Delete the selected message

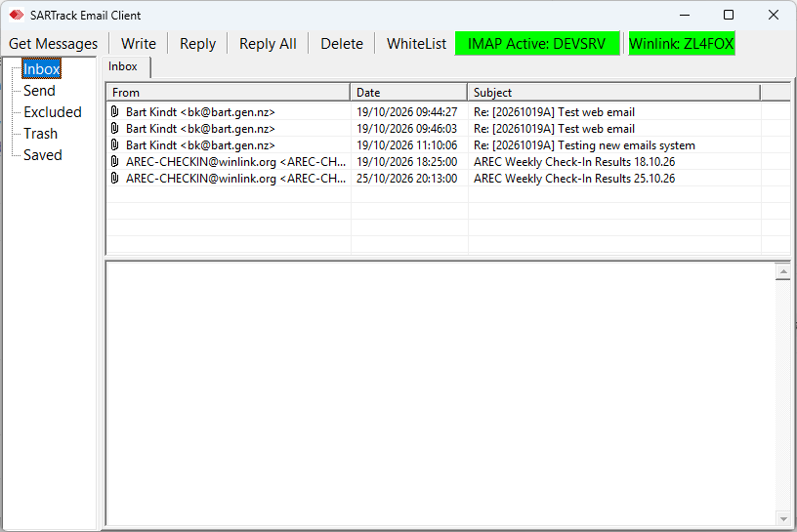[342, 44]
